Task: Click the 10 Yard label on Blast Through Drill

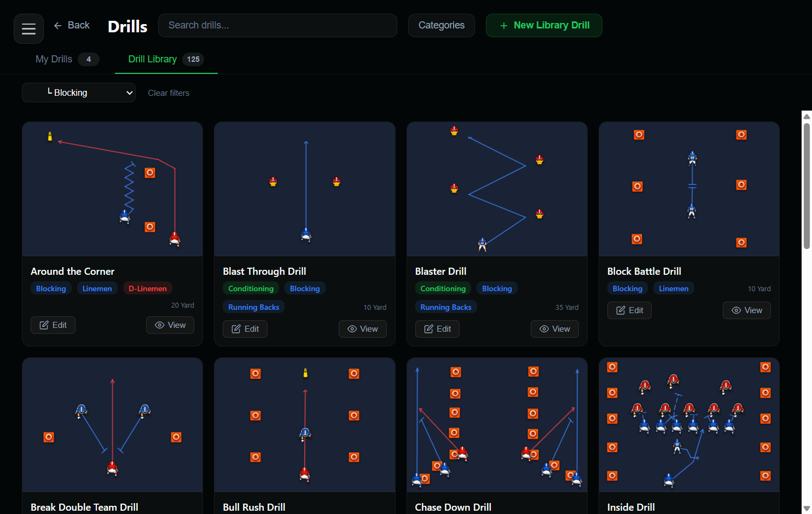Action: (375, 308)
